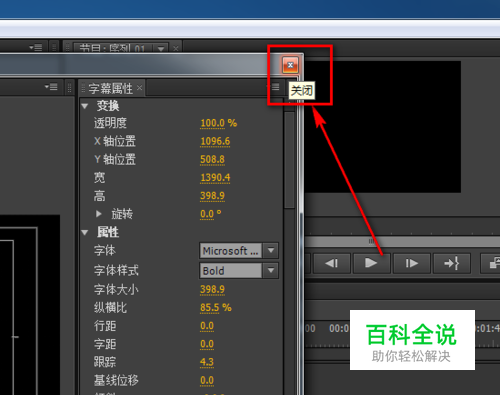Screen dimensions: 500x395
Task: Open the 字体 Microsoft font dropdown
Action: click(x=239, y=251)
